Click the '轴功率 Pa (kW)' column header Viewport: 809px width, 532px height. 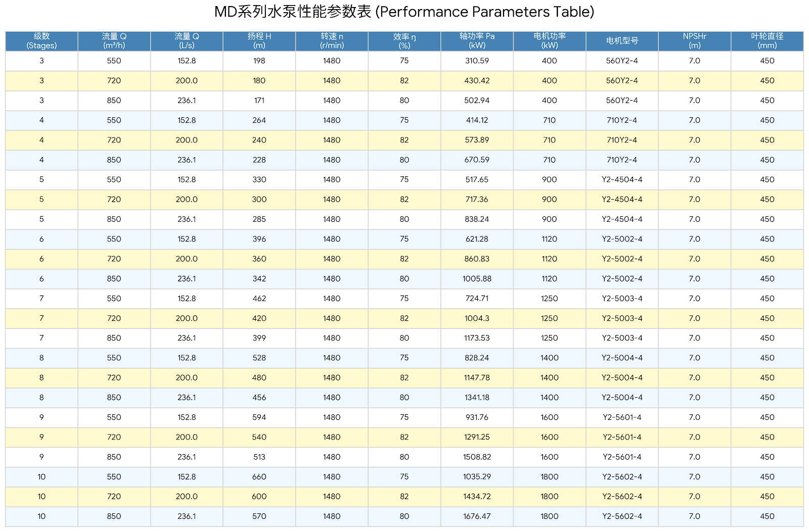[x=477, y=41]
